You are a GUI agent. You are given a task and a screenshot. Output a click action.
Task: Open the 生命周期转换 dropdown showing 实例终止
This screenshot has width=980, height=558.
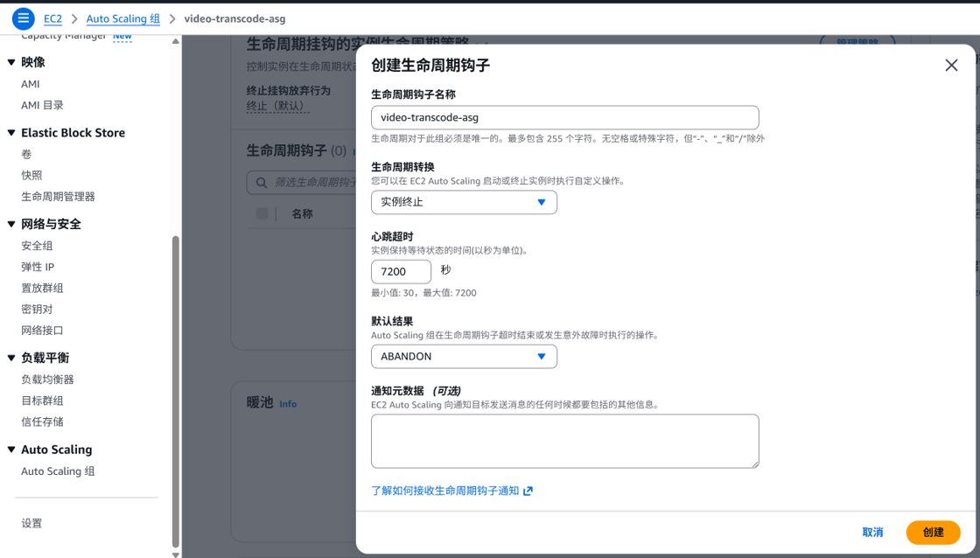pos(464,202)
